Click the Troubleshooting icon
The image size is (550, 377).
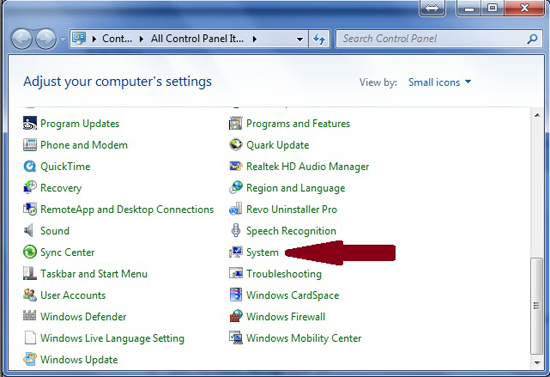point(236,273)
